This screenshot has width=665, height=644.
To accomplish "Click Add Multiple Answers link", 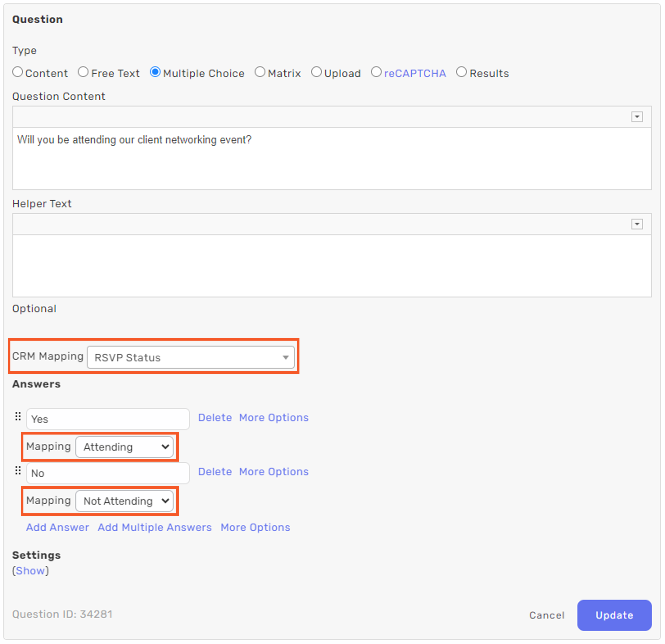I will click(x=155, y=528).
